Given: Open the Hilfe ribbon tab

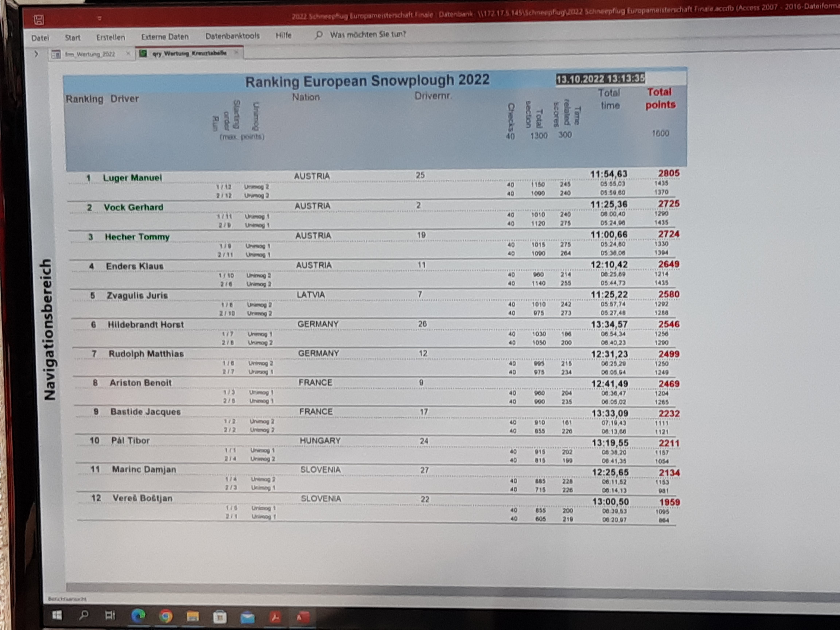Looking at the screenshot, I should [283, 35].
